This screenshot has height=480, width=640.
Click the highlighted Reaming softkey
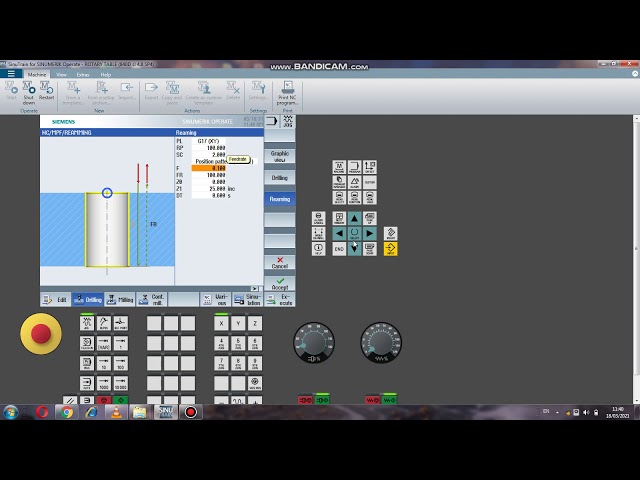click(x=280, y=199)
